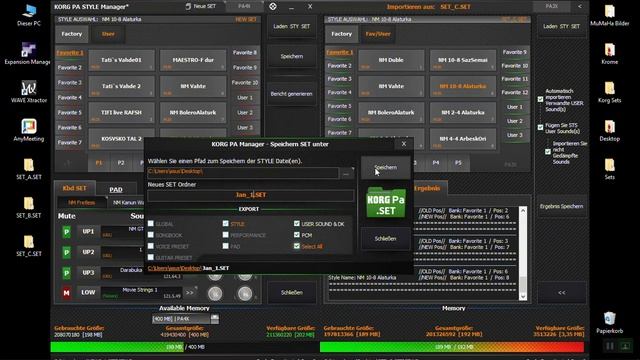Expand the top-right < arrow

[580, 6]
